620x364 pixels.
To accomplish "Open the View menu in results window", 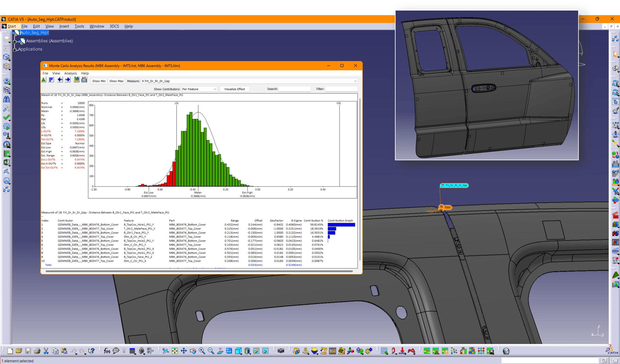I will 56,73.
